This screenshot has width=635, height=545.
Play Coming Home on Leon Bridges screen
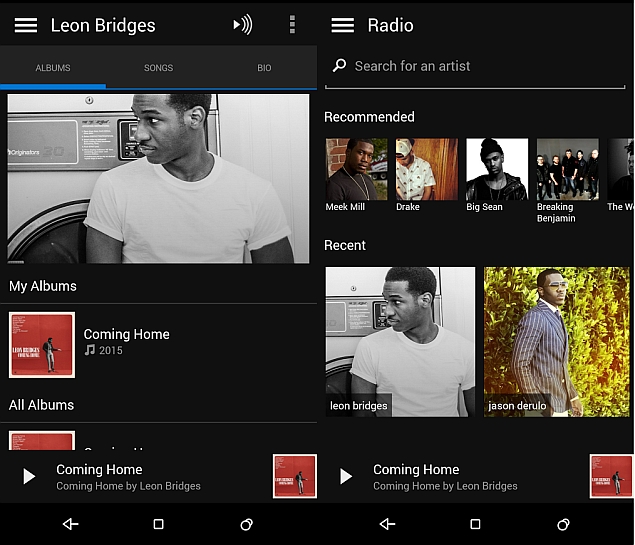(x=29, y=476)
